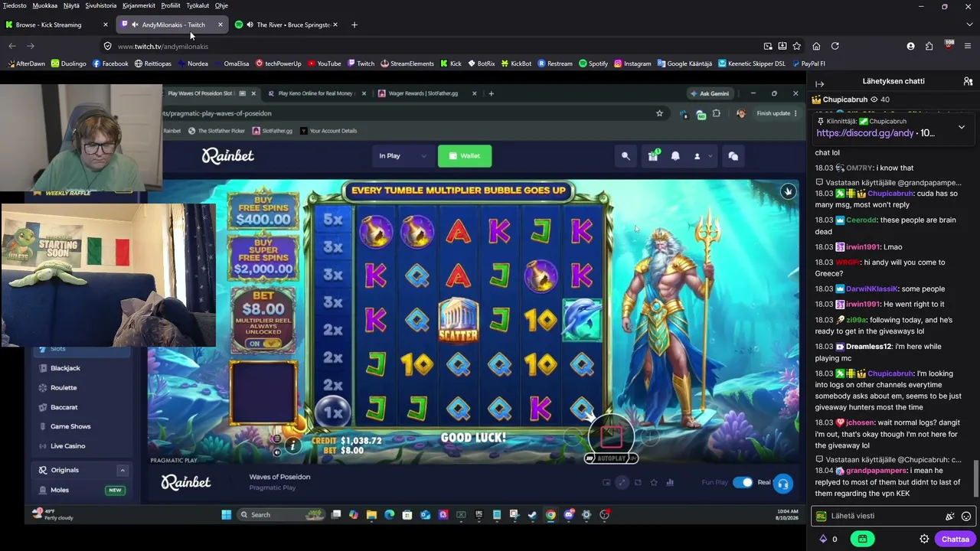Reload the Twitch page in Firefox
980x551 pixels.
click(835, 46)
